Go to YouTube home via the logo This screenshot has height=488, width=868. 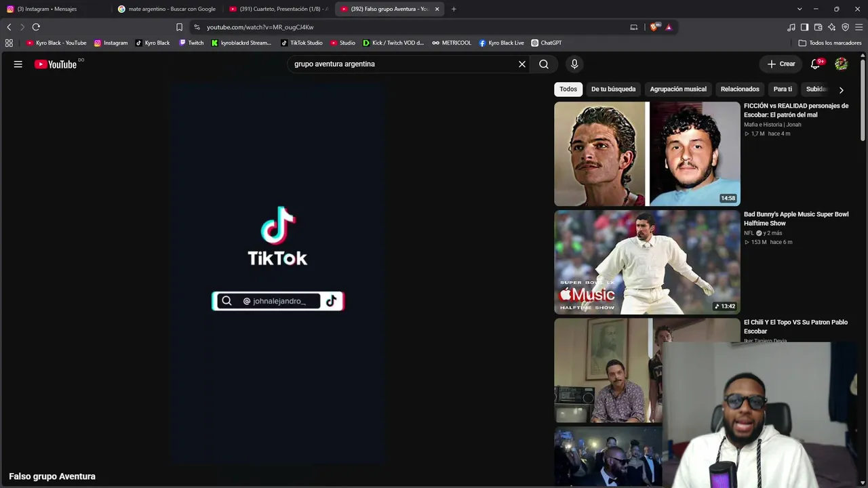tap(56, 64)
